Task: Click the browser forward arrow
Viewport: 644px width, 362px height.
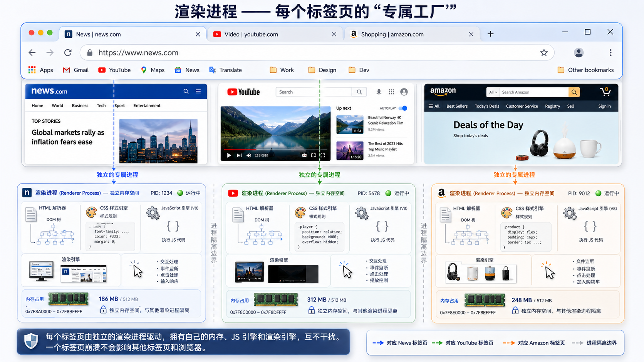Action: click(x=50, y=53)
